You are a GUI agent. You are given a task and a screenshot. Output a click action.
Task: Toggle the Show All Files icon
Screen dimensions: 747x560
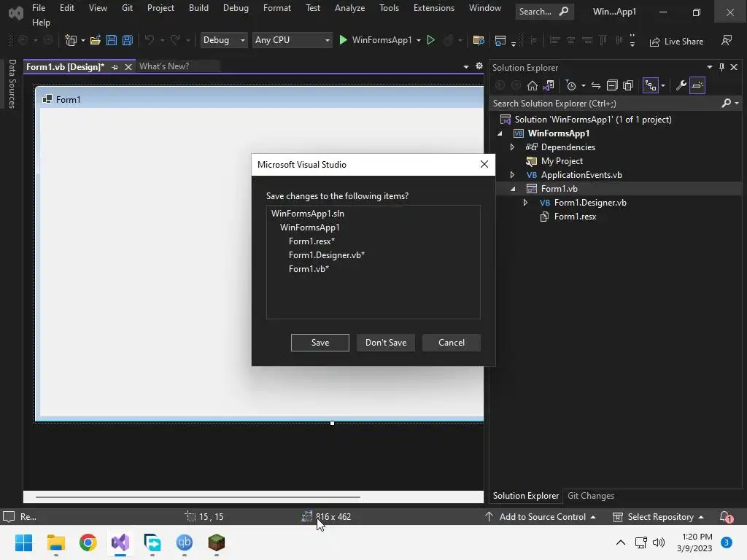coord(628,85)
